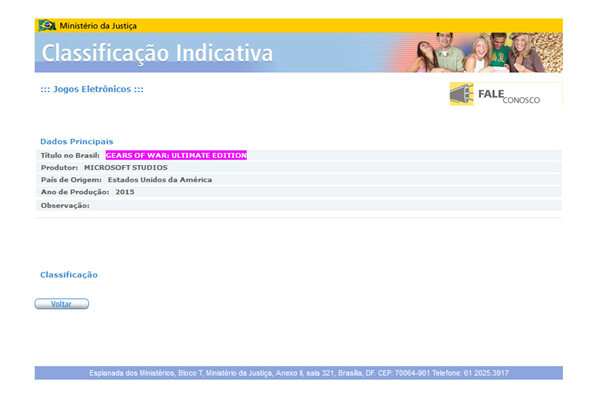Click the Produtor field label
Screen dimensions: 600x416
coord(59,167)
